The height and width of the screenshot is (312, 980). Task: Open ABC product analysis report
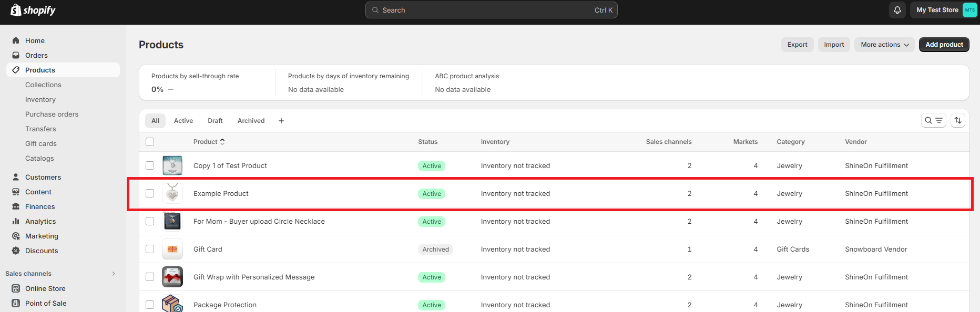[467, 82]
